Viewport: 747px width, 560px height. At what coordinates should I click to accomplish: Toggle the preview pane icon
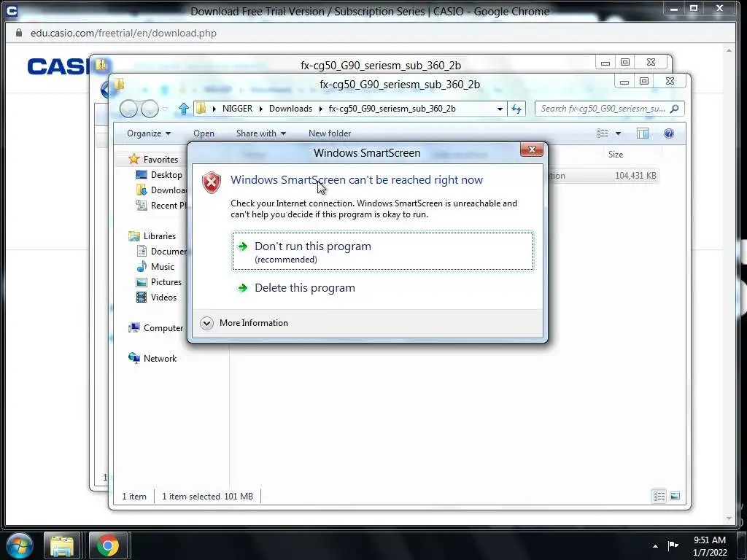[x=642, y=133]
